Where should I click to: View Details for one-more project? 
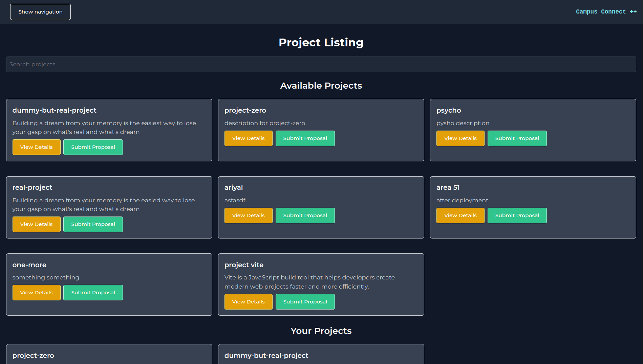[37, 293]
